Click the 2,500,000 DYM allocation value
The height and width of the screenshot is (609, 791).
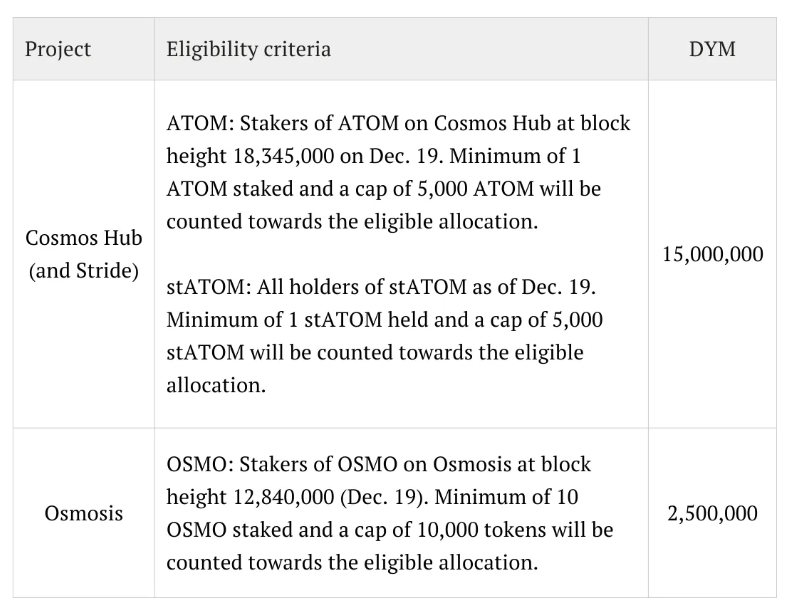coord(712,514)
